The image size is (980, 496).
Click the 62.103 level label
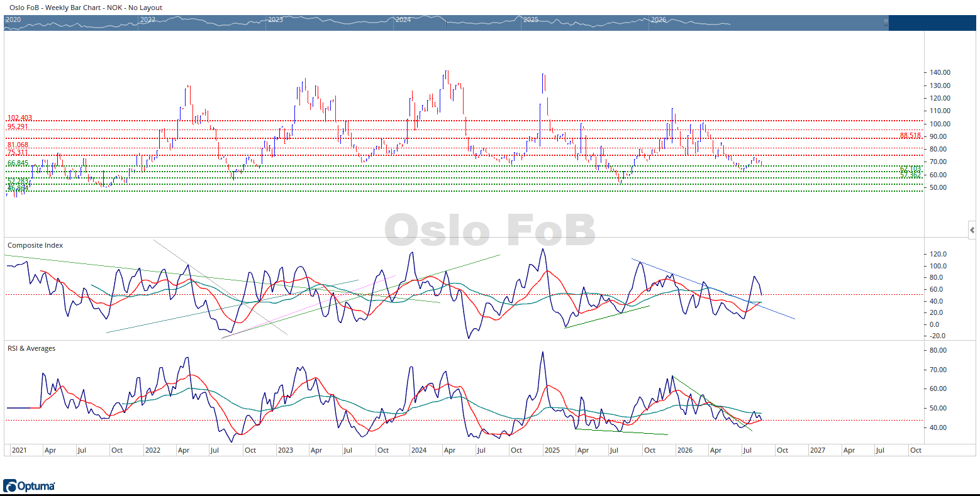pos(910,169)
